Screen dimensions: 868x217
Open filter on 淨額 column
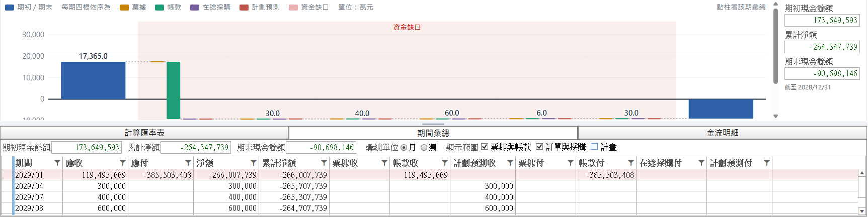253,163
